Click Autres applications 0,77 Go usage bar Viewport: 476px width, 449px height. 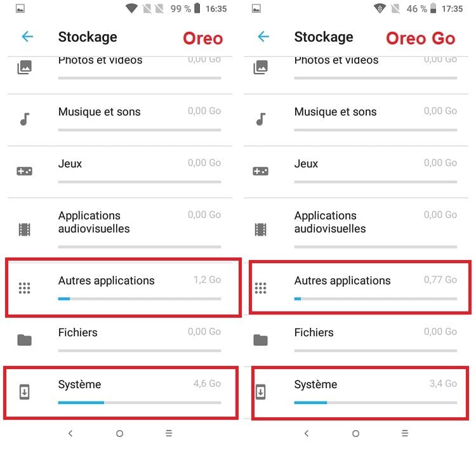point(376,299)
